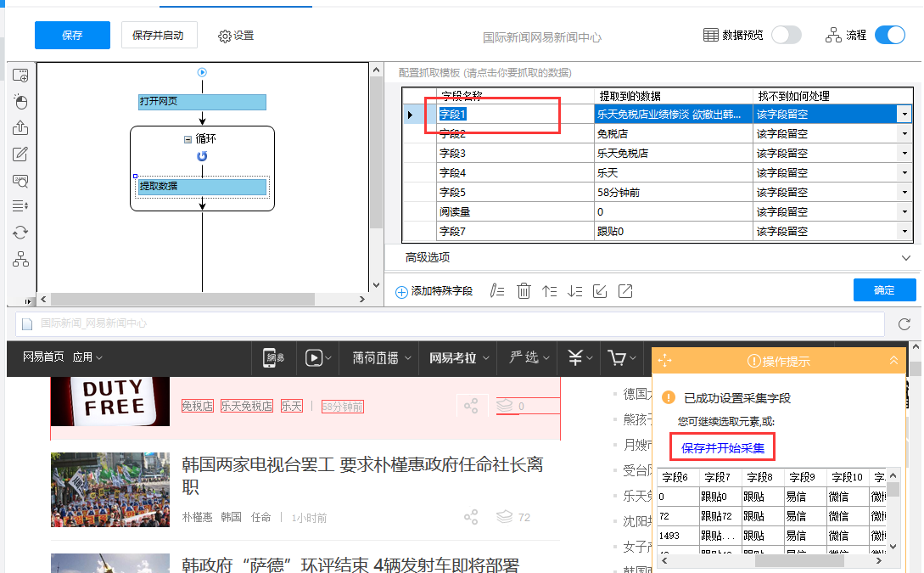
Task: Select the 提取数据 workflow step
Action: point(202,186)
